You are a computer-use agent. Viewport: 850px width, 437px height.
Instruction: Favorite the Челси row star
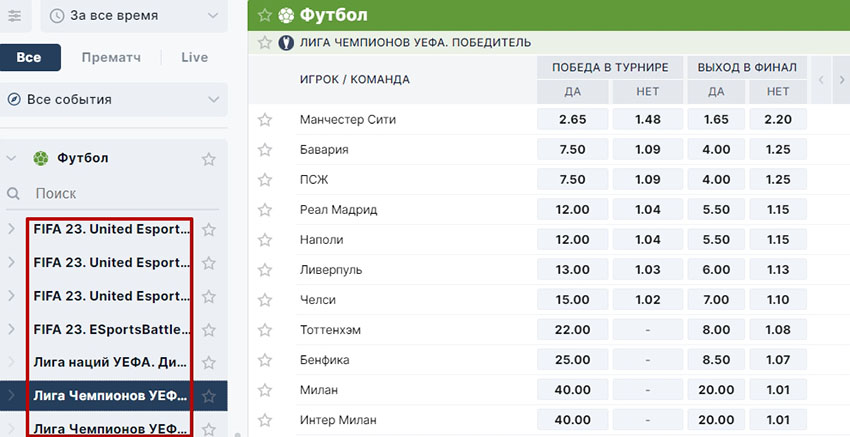point(265,300)
